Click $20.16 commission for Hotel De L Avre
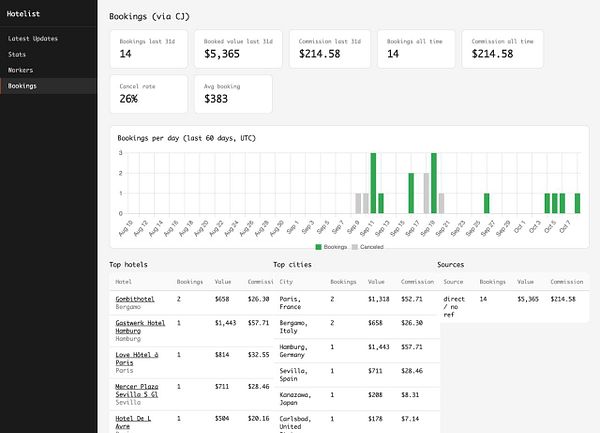Viewport: 600px width, 433px height. 258,418
